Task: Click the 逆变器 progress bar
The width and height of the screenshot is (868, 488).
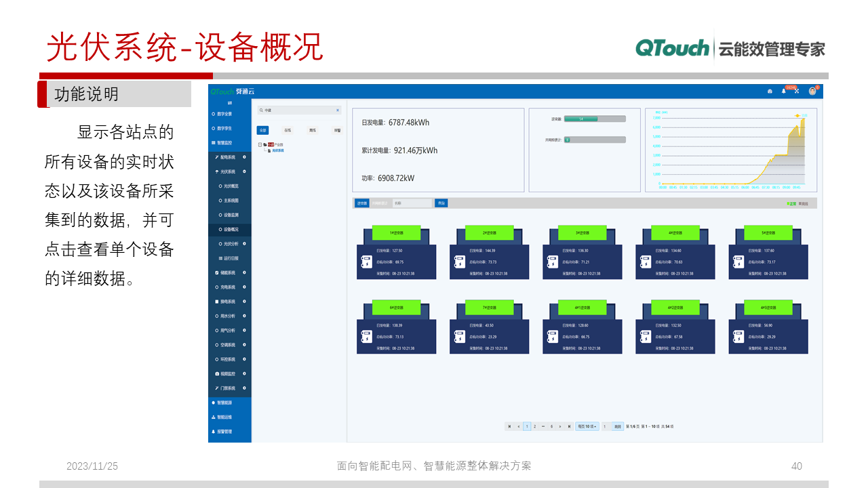Action: coord(593,118)
